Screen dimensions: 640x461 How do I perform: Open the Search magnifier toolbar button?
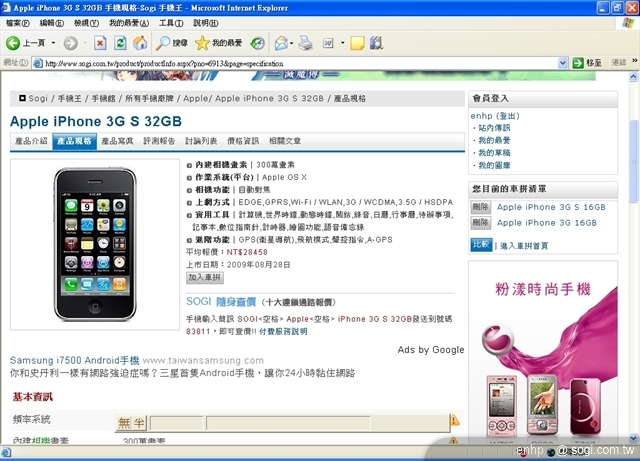coord(171,43)
